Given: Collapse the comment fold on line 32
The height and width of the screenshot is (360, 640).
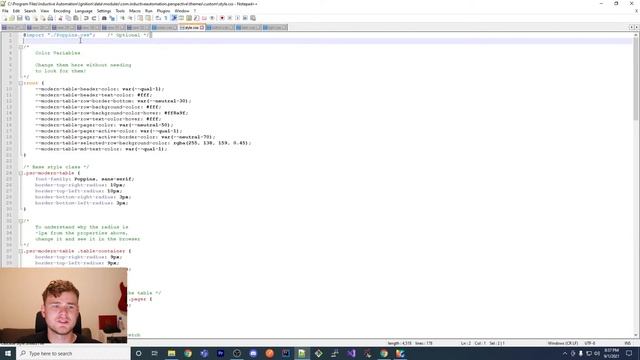Looking at the screenshot, I should 20,221.
